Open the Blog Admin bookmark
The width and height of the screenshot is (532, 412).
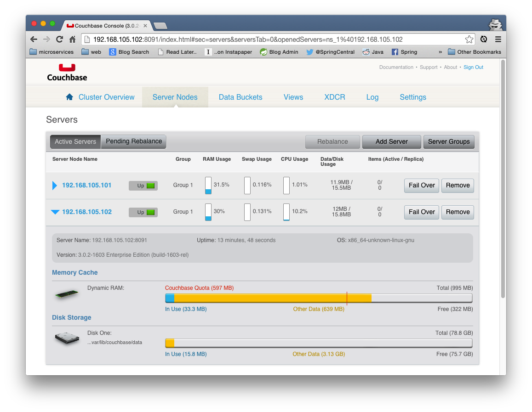(279, 52)
